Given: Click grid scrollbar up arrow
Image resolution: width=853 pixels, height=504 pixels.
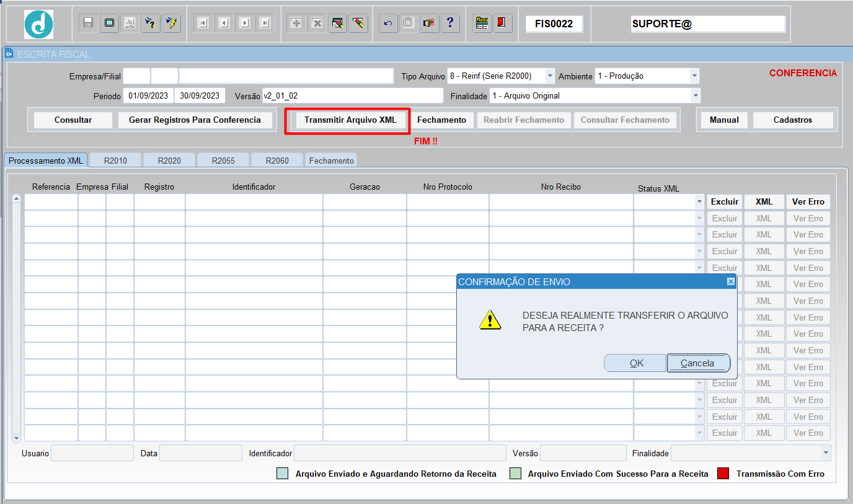Looking at the screenshot, I should click(16, 198).
